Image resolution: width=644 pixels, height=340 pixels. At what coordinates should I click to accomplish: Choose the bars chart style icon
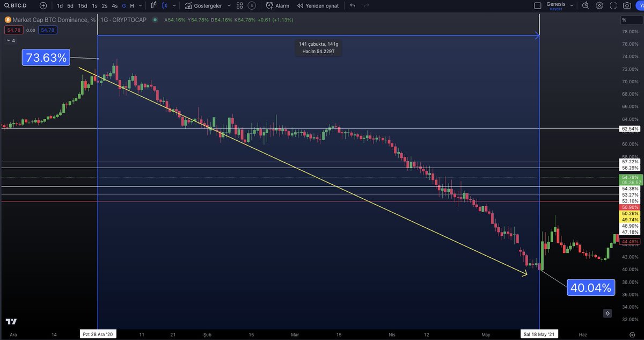point(154,5)
